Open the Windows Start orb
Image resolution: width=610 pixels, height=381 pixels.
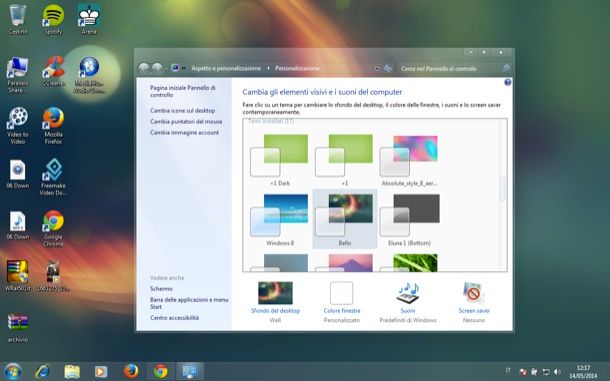(x=13, y=372)
